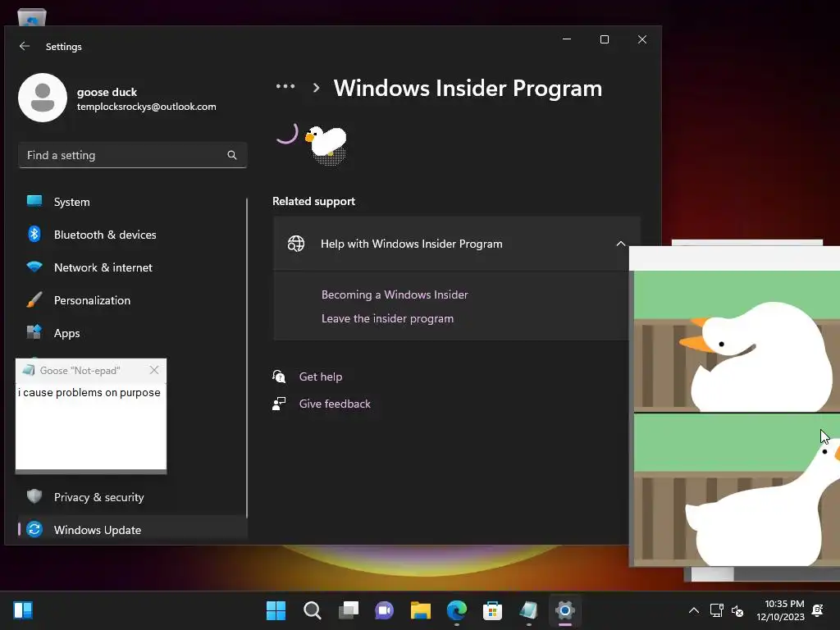Viewport: 840px width, 630px height.
Task: Close the Settings window
Action: [641, 39]
